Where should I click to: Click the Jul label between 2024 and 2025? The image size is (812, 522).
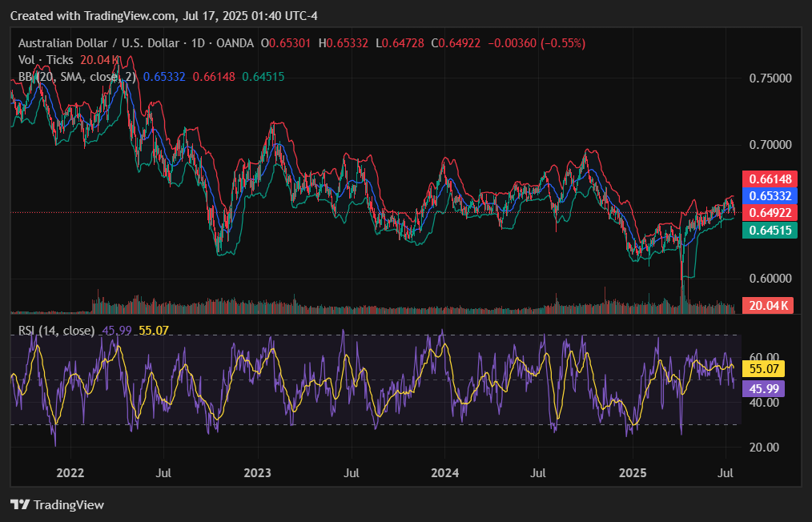click(x=539, y=473)
